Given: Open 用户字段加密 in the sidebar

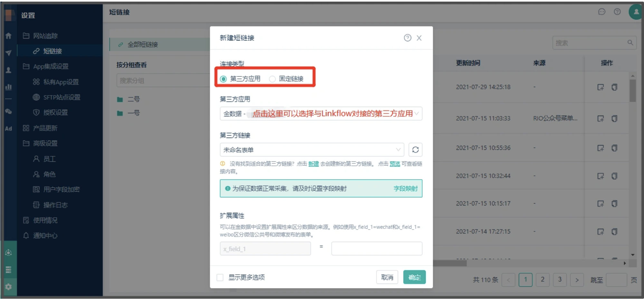Looking at the screenshot, I should 56,189.
